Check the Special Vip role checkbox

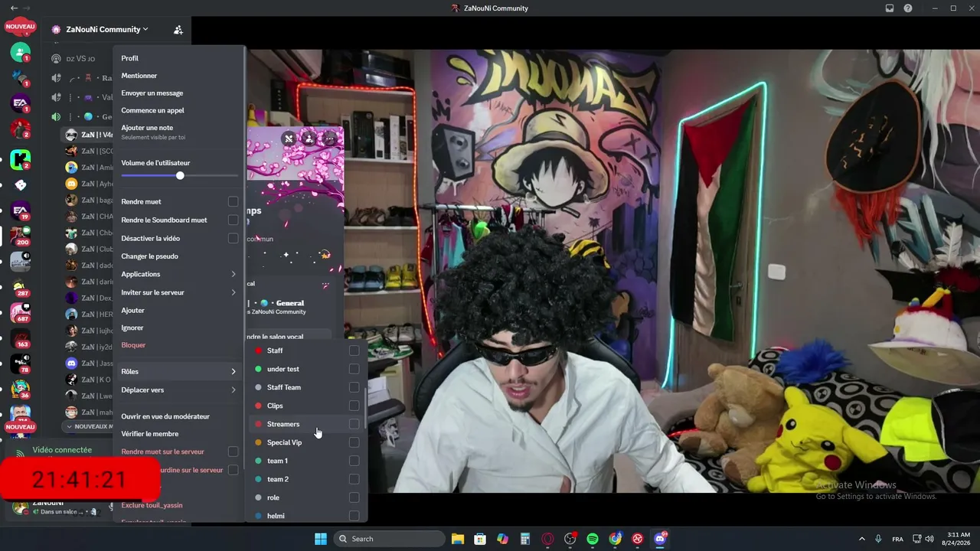pyautogui.click(x=354, y=442)
